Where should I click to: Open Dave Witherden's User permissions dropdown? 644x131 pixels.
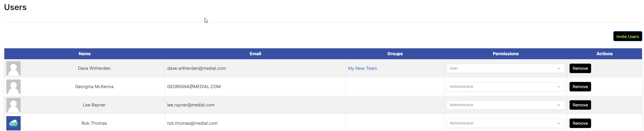pyautogui.click(x=505, y=68)
